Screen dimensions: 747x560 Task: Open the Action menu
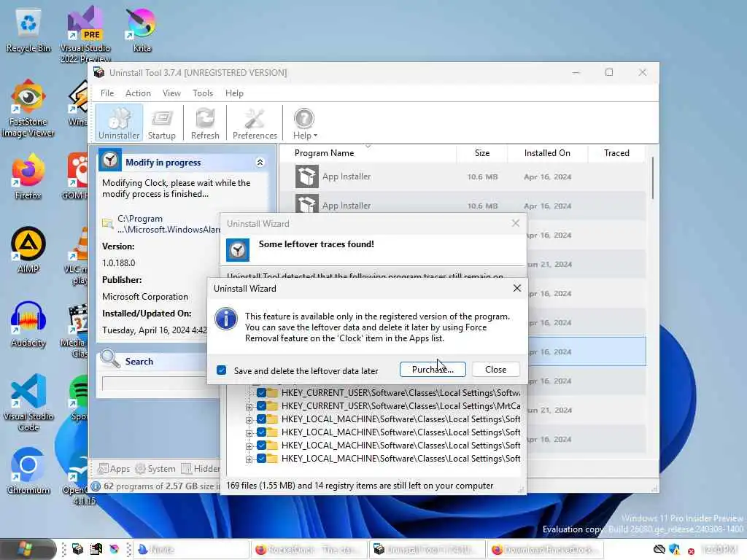point(138,93)
